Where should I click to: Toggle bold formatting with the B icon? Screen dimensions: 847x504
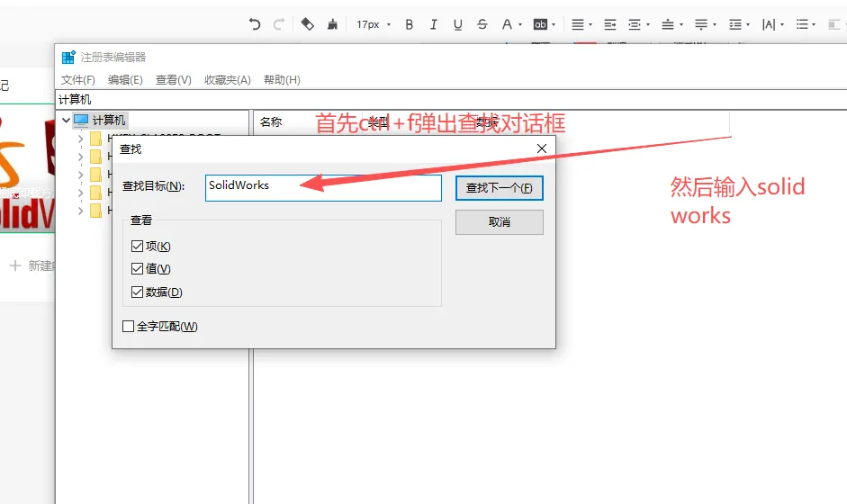(409, 24)
